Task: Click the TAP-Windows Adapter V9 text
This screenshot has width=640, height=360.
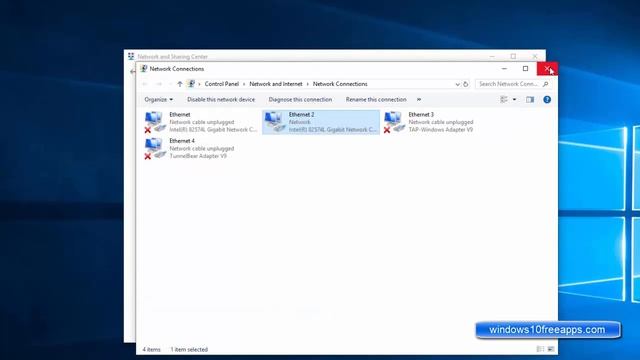Action: (440, 129)
